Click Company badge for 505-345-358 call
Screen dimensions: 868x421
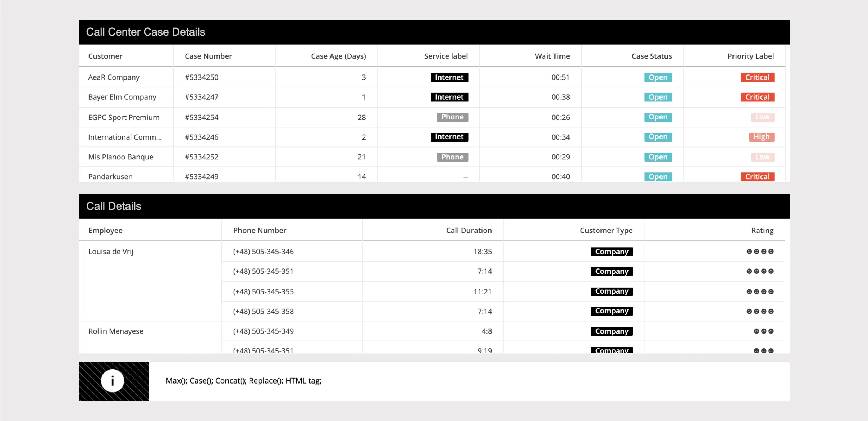tap(612, 311)
